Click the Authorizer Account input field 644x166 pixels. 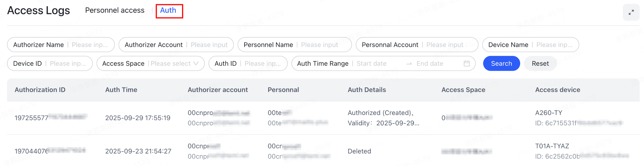[209, 45]
